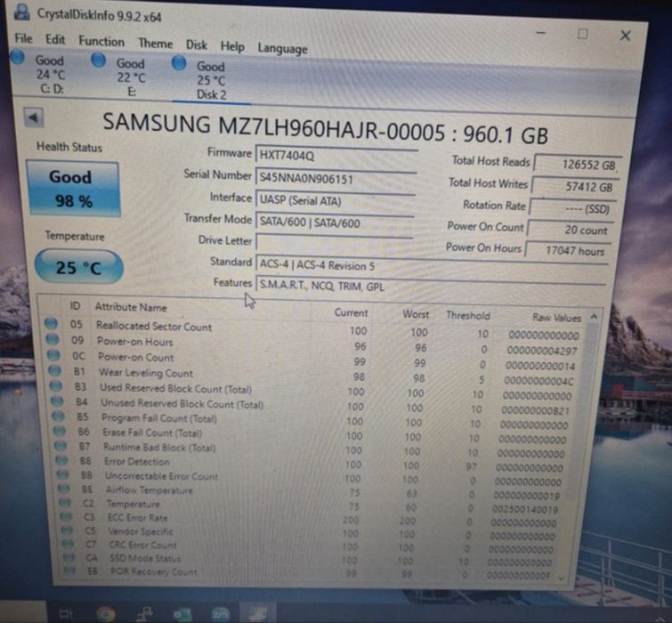Image resolution: width=672 pixels, height=623 pixels.
Task: Open Chrome from the taskbar
Action: 105,613
